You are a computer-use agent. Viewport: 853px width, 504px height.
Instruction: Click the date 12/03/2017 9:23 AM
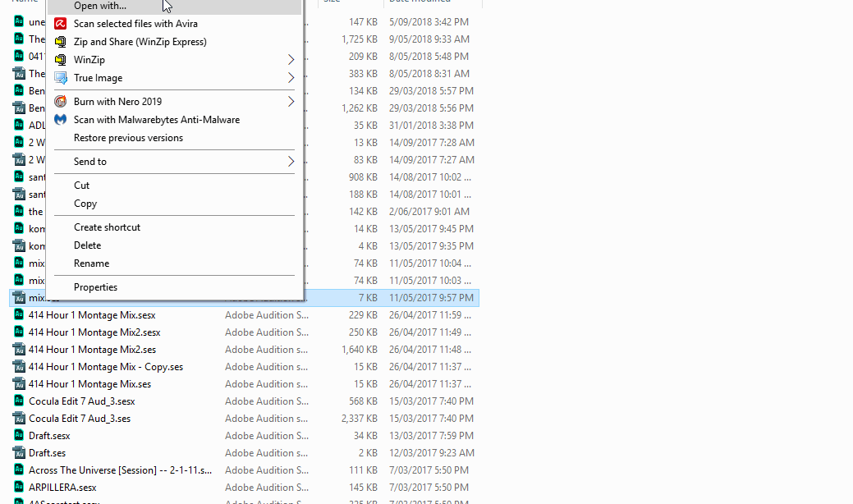tap(431, 453)
